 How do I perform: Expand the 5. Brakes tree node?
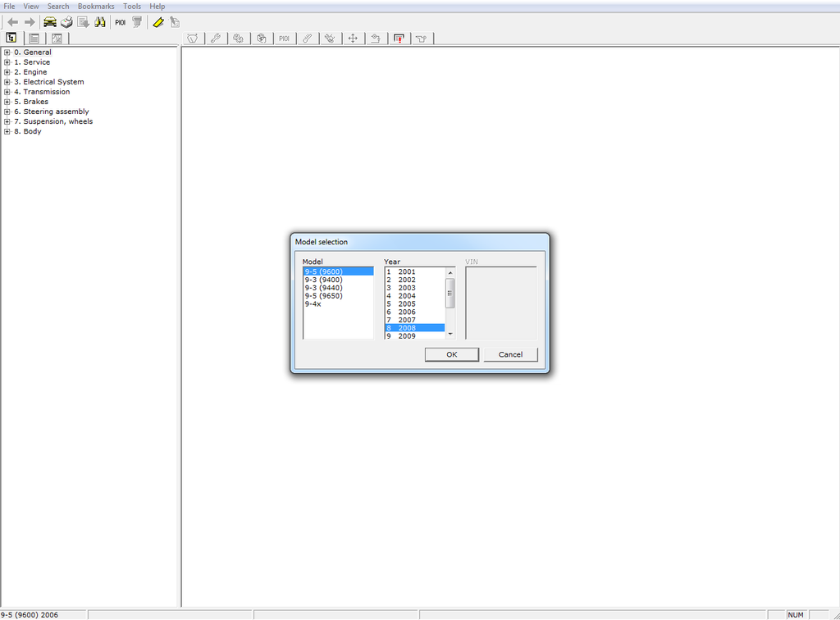pyautogui.click(x=7, y=102)
